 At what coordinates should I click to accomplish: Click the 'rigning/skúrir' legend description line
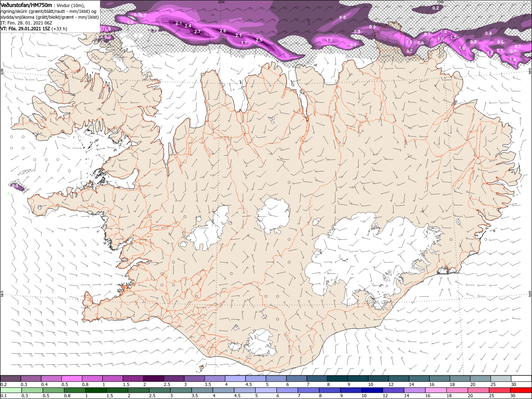click(x=48, y=11)
